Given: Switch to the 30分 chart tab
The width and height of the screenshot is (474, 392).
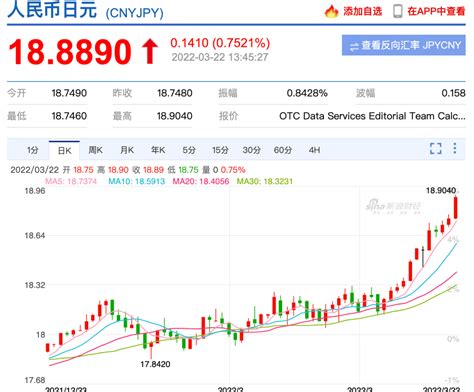Looking at the screenshot, I should point(251,150).
